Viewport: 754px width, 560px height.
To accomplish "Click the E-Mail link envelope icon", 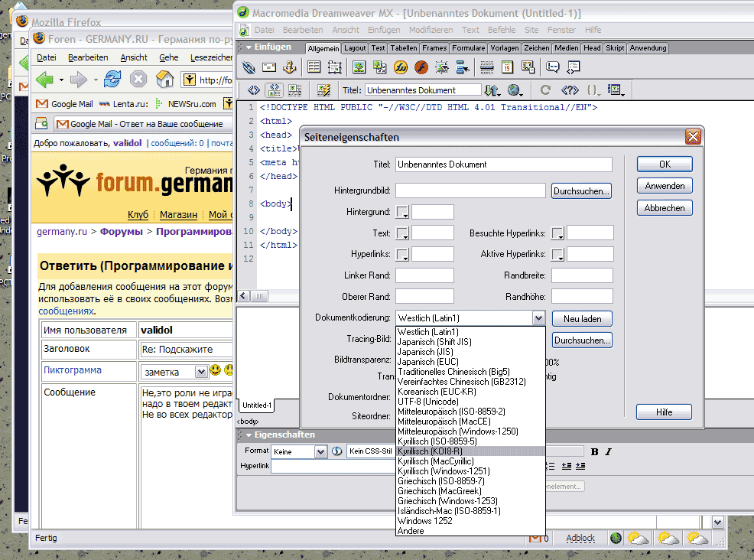I will click(269, 67).
